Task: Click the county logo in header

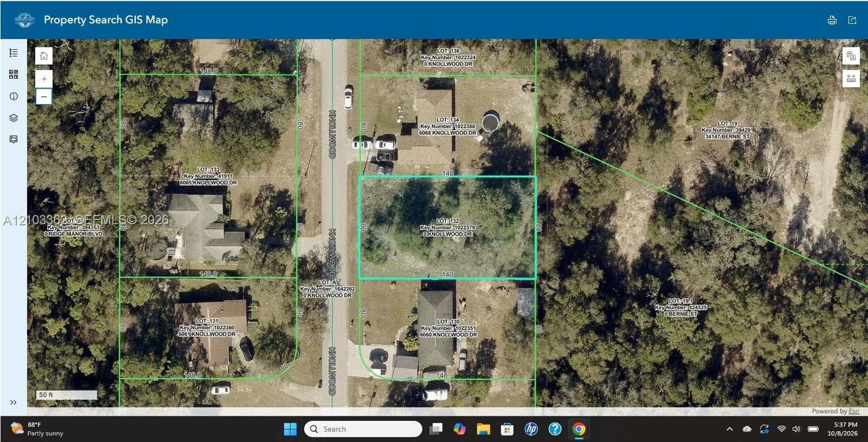Action: (x=24, y=20)
